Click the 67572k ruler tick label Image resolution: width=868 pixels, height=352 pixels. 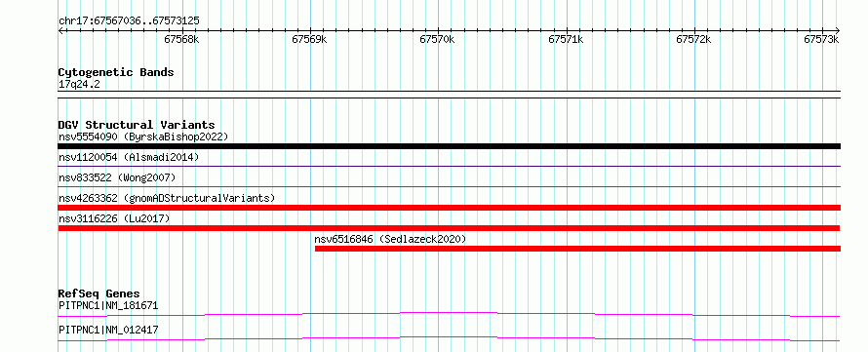pos(694,39)
